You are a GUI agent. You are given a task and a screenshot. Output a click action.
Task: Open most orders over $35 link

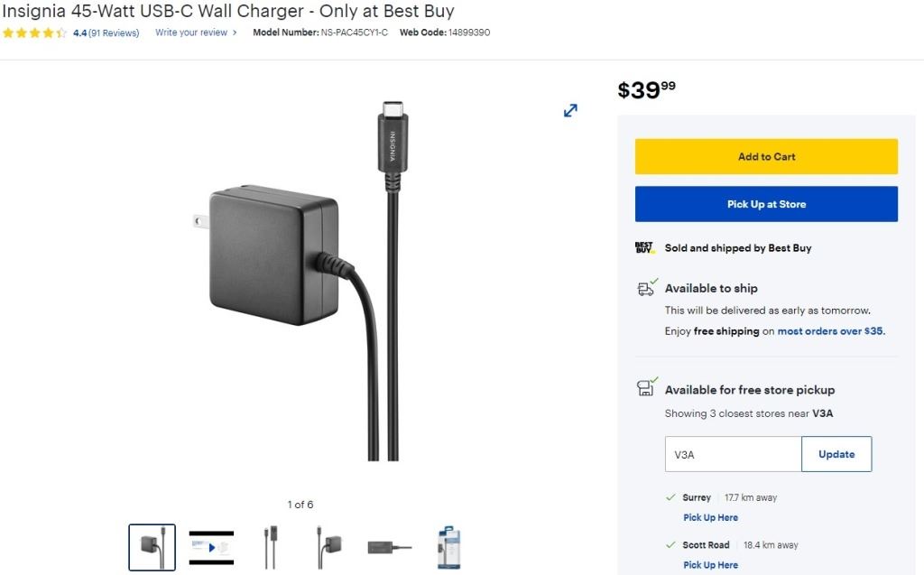(x=831, y=331)
